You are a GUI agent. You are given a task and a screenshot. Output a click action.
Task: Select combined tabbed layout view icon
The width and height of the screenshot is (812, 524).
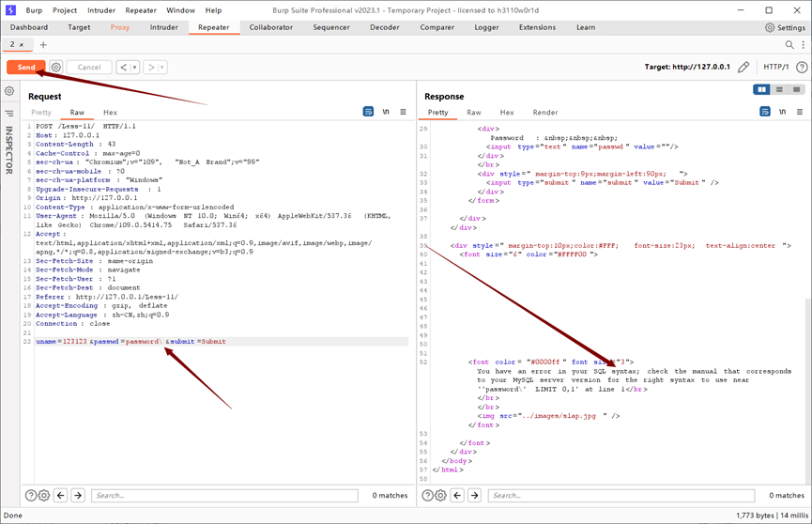point(796,89)
